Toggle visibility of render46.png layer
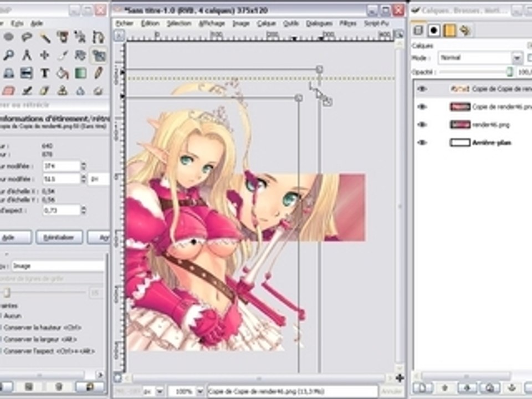The image size is (532, 399). coord(422,125)
